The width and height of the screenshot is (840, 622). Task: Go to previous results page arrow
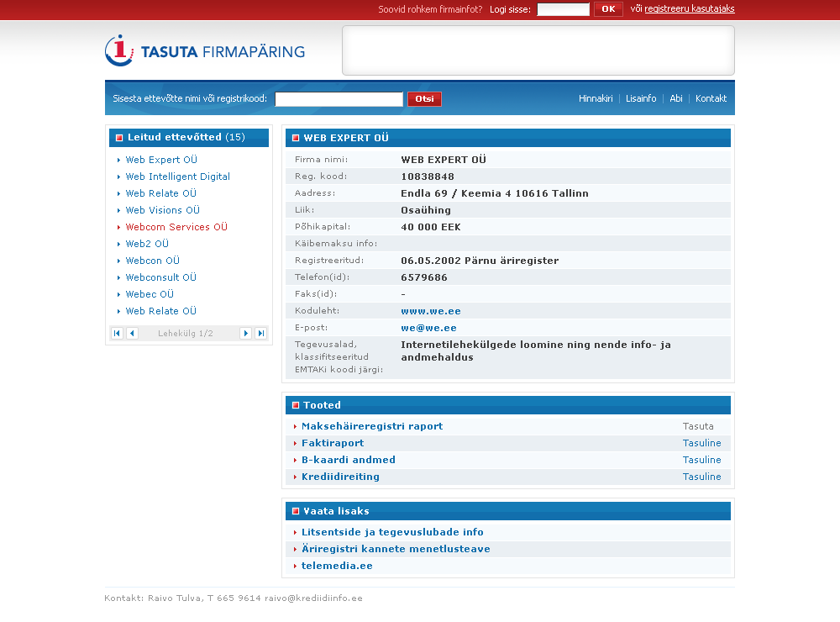click(x=133, y=333)
